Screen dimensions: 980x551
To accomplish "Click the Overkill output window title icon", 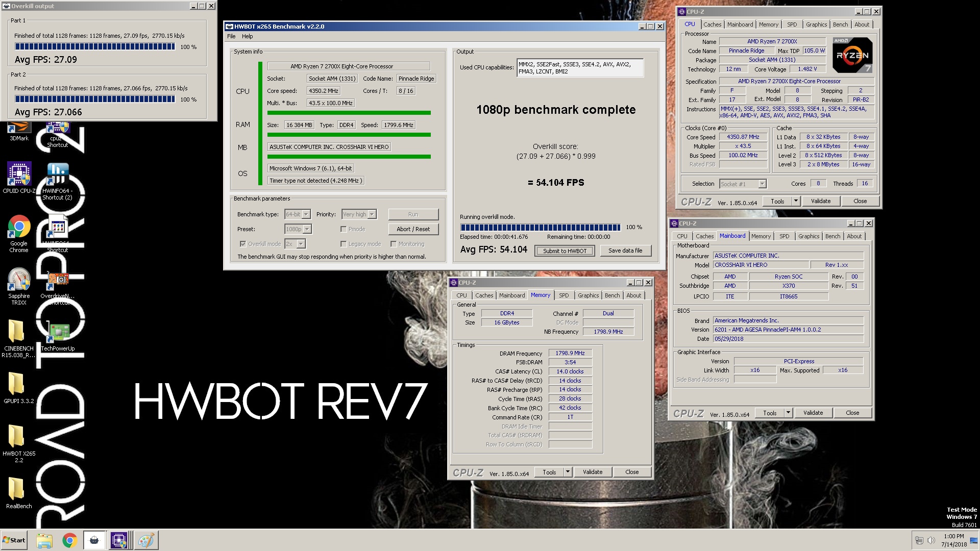I will click(x=7, y=6).
